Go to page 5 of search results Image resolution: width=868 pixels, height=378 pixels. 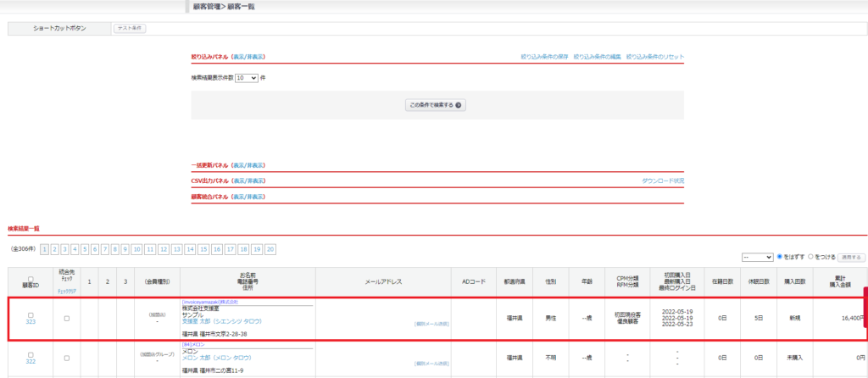pyautogui.click(x=85, y=250)
